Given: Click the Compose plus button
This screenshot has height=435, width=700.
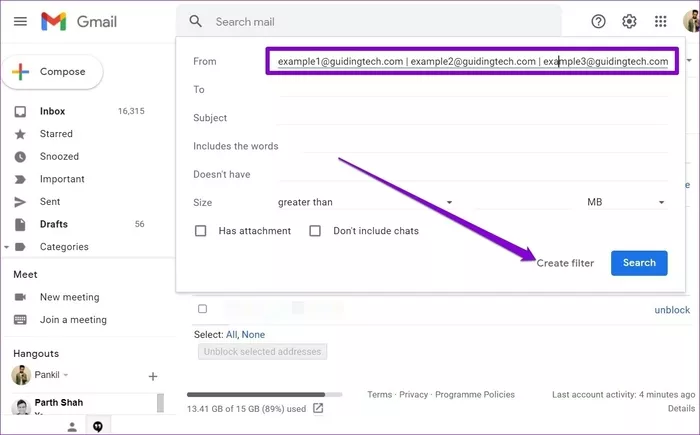Looking at the screenshot, I should [52, 71].
